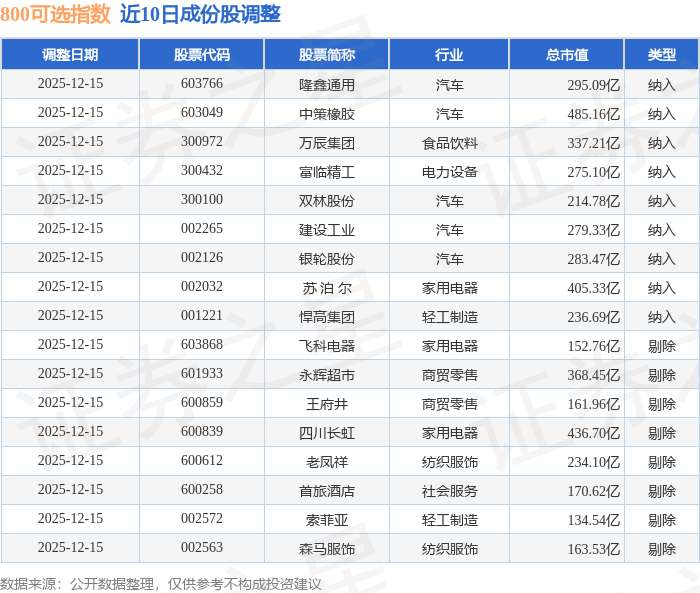Click market value 161.96亿
Screen dimensions: 700x593
(594, 404)
